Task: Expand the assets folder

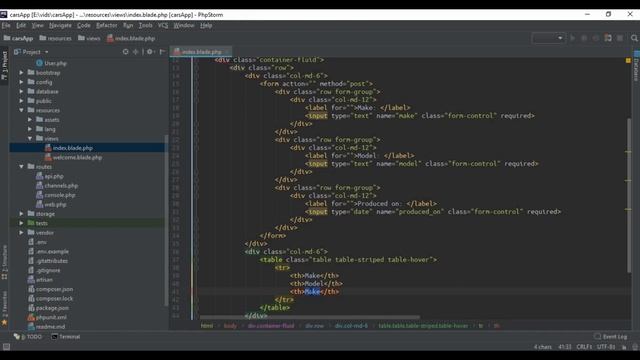Action: (x=30, y=120)
